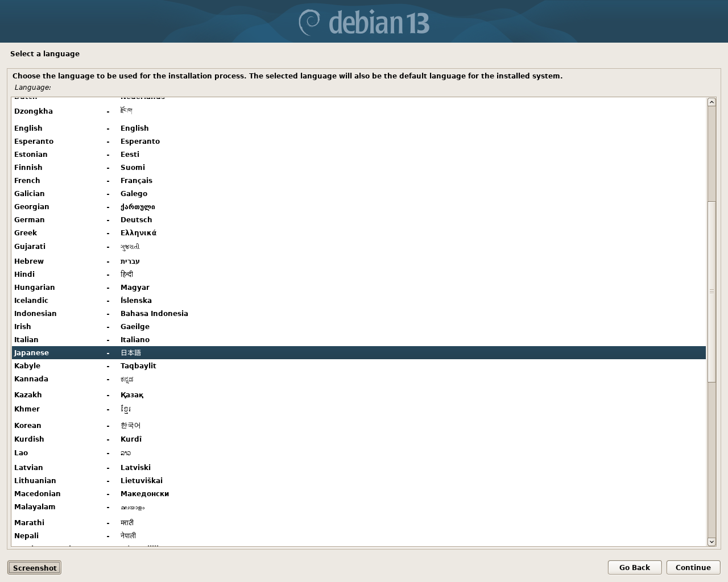Click the Go Back button
Screen dimensions: 728x582
(634, 567)
